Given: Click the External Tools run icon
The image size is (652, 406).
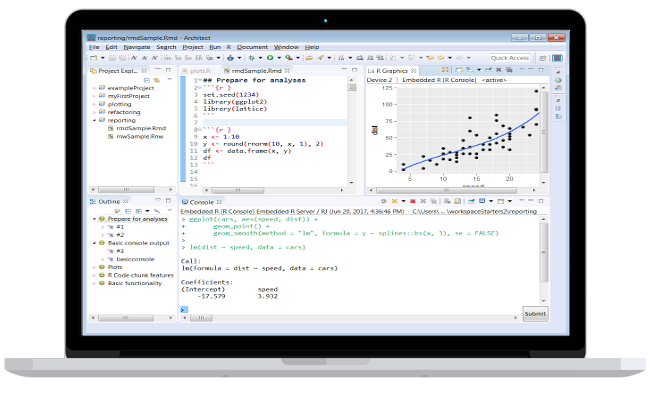Looking at the screenshot, I should pos(288,58).
